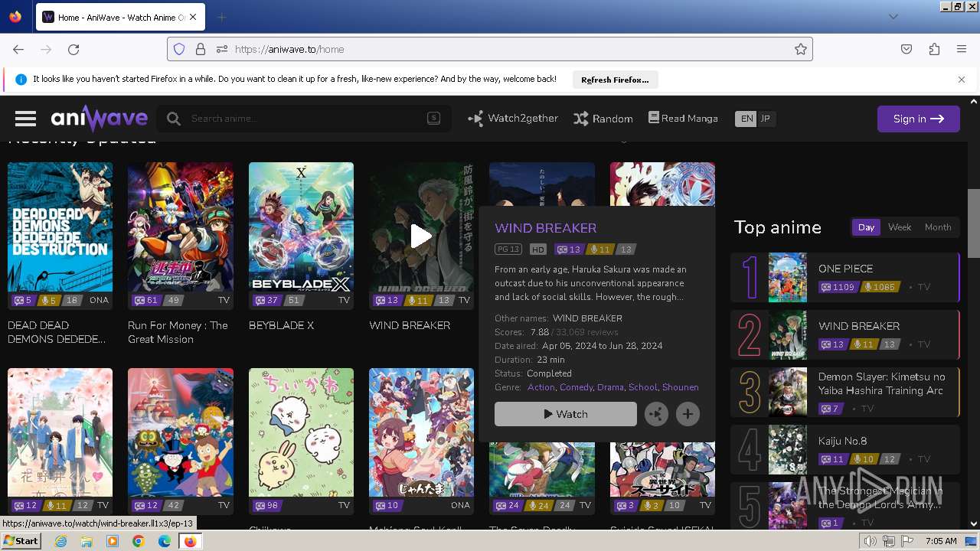Open a Random anime
The width and height of the screenshot is (980, 551).
(603, 119)
